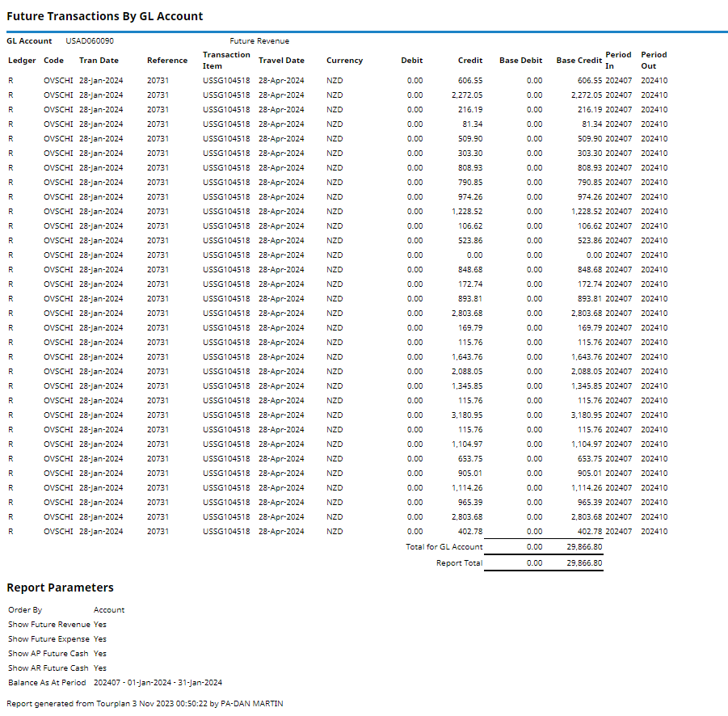The height and width of the screenshot is (716, 728).
Task: Click the Report Parameters heading
Action: click(x=60, y=588)
